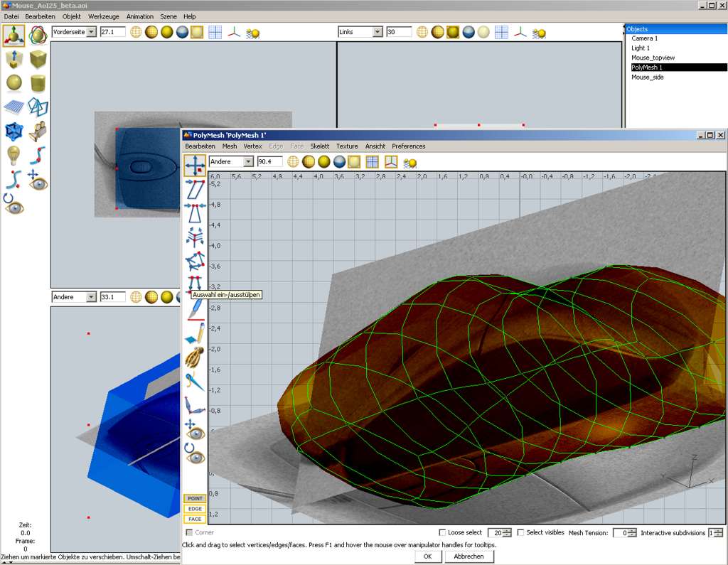Select Camera 1 in Objects list
Screen dimensions: 728x565
[644, 38]
